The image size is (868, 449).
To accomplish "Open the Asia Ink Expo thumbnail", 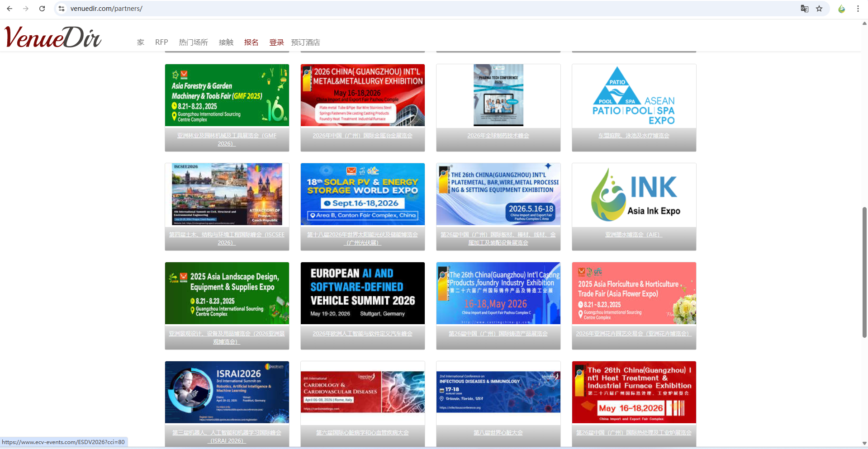I will [634, 194].
